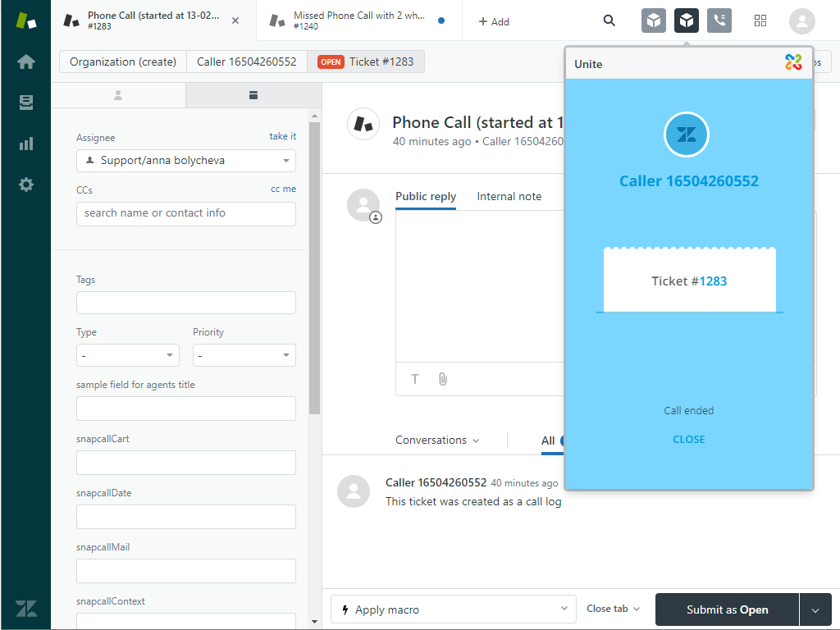Click the attach file paperclip icon

click(x=442, y=379)
